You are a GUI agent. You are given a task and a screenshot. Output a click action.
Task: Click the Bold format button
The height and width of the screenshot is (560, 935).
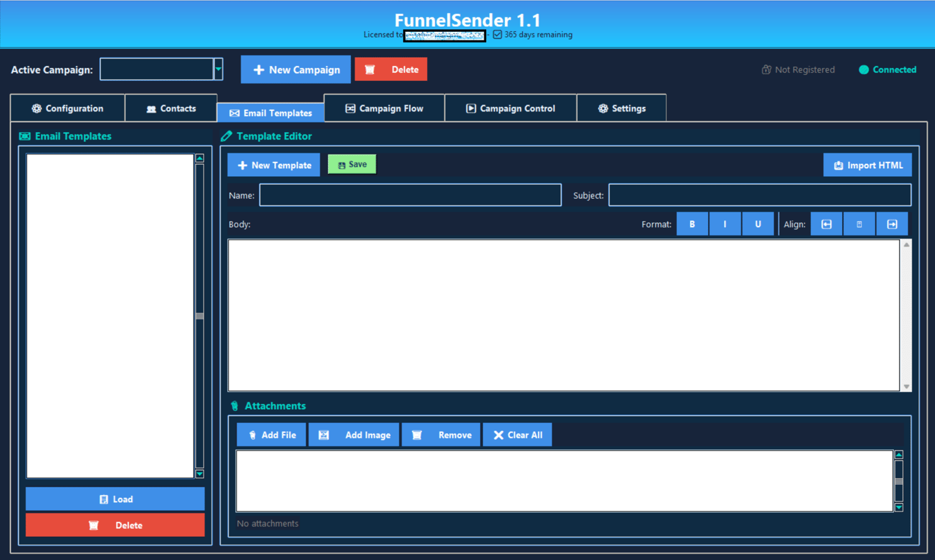click(692, 224)
